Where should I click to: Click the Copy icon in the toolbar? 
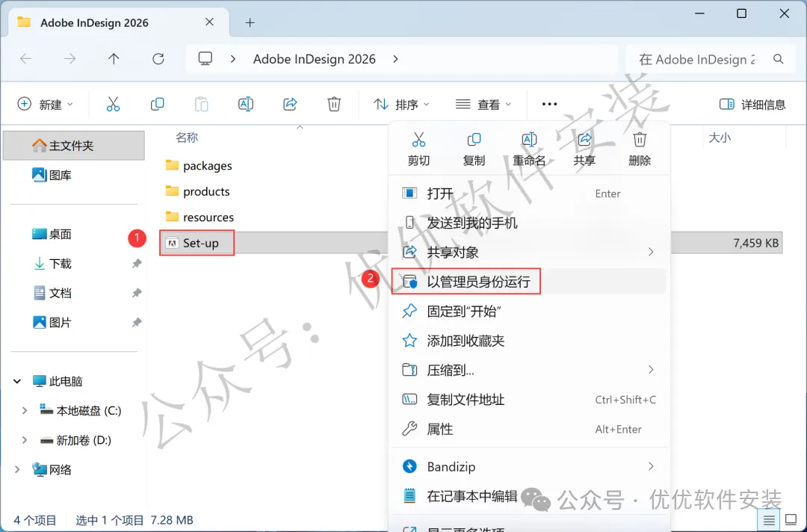[158, 105]
